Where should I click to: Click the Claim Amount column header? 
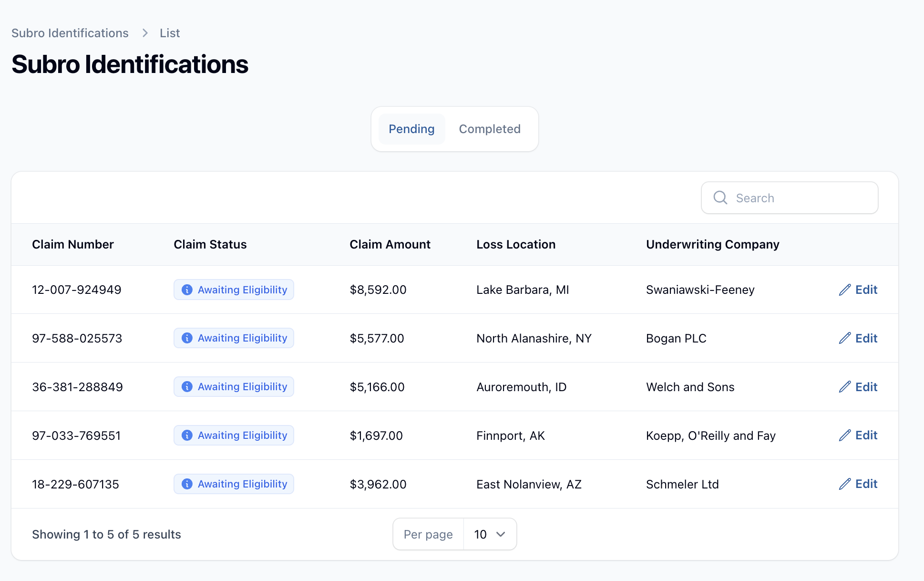tap(390, 245)
